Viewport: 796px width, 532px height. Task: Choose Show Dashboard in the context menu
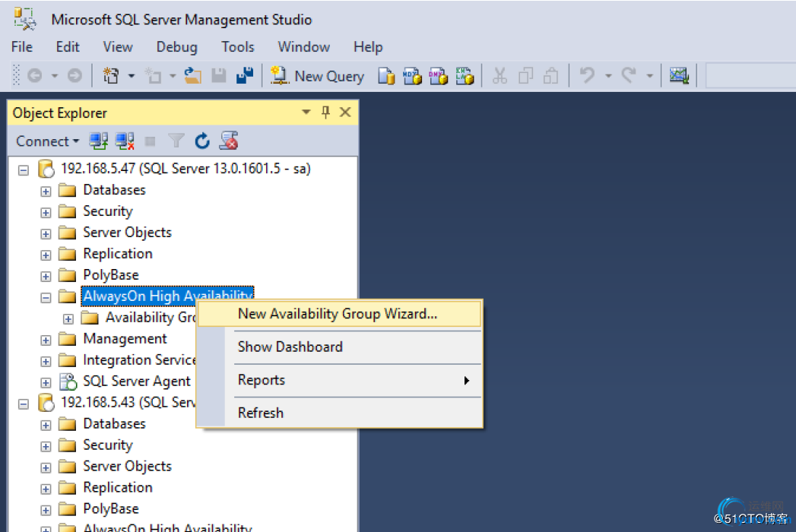pyautogui.click(x=339, y=347)
